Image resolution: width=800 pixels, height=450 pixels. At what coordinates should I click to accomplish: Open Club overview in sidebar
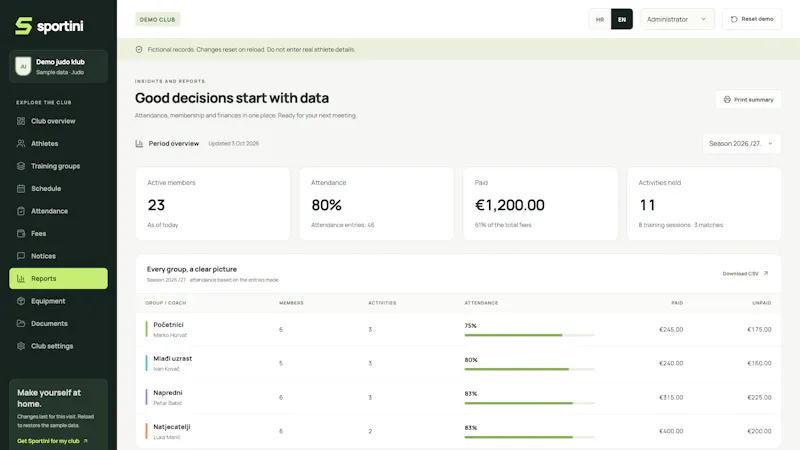[x=58, y=121]
